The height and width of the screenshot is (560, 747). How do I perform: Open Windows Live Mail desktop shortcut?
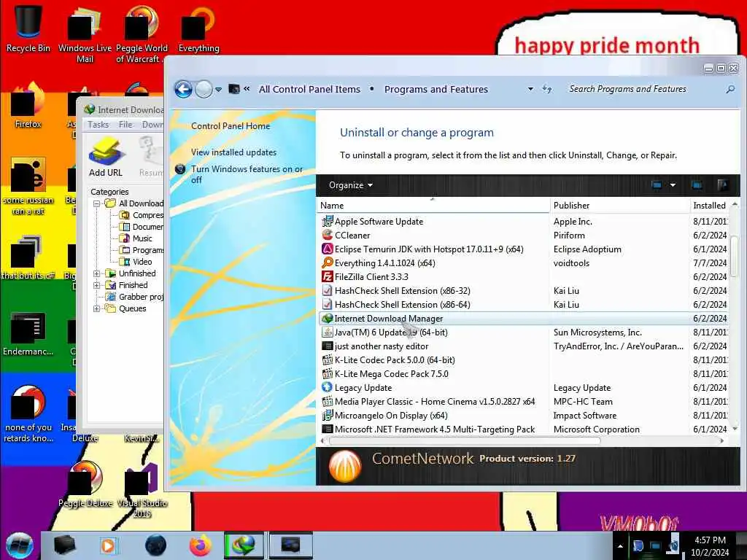click(x=85, y=34)
